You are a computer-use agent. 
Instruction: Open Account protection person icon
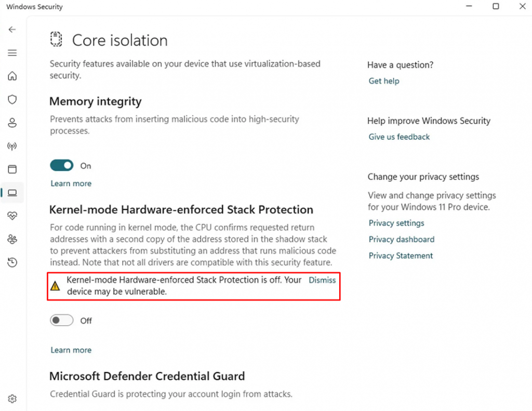click(x=12, y=123)
